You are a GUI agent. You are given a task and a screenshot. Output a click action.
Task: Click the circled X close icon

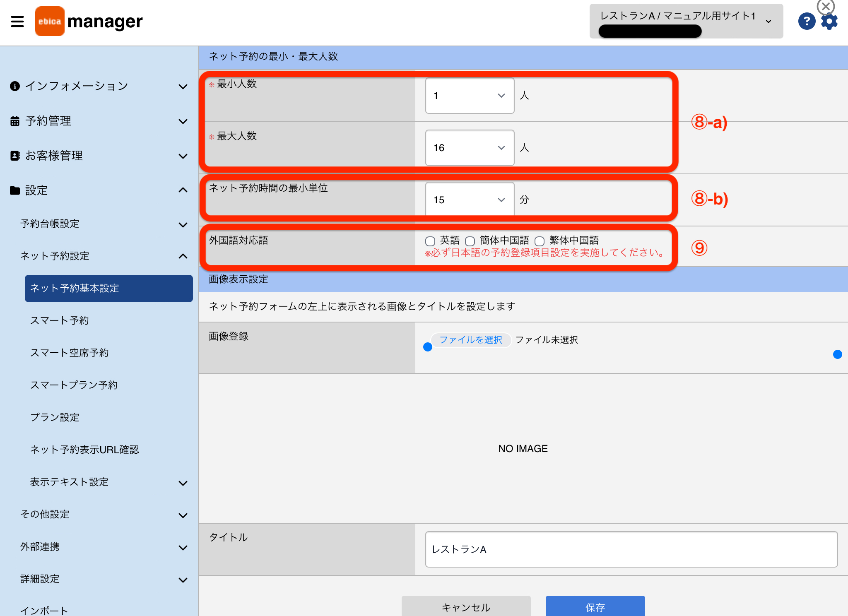(826, 6)
